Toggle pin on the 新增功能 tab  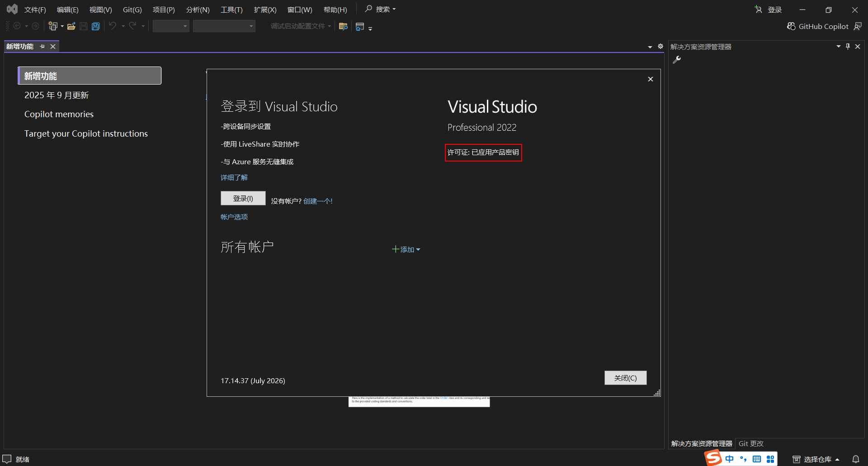(42, 47)
